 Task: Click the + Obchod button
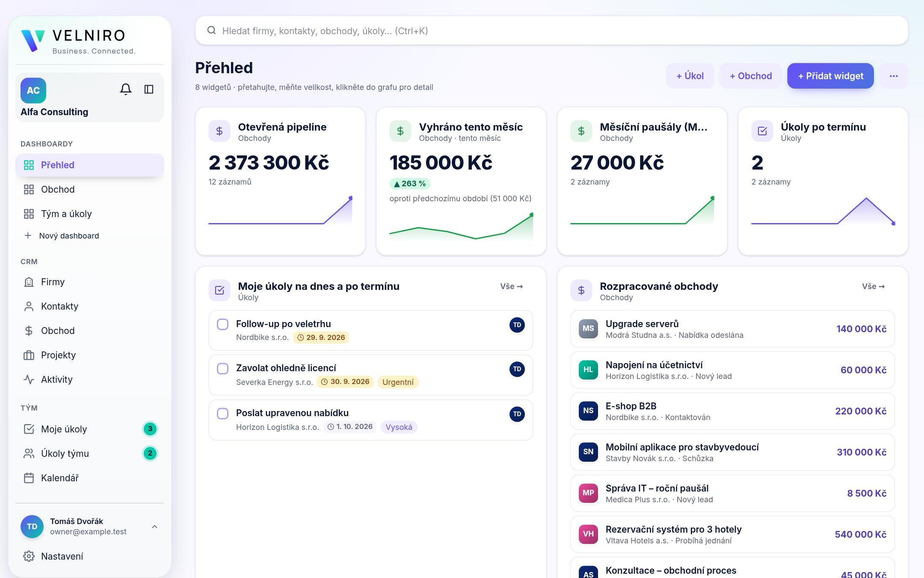click(x=751, y=76)
